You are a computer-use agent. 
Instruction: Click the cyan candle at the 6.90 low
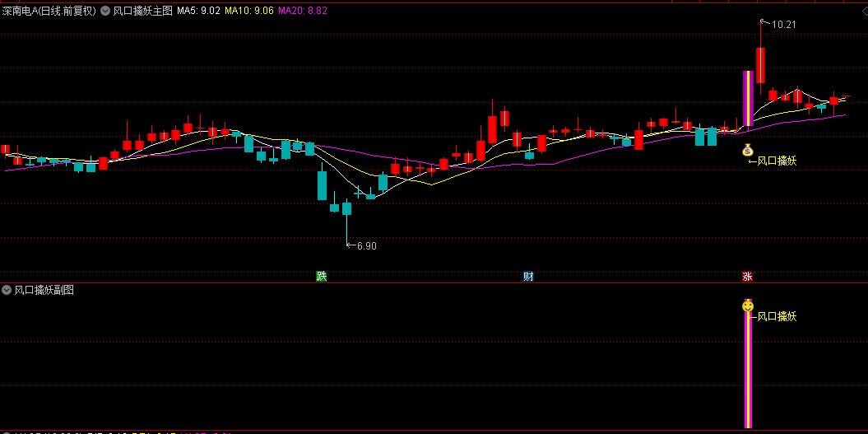[346, 209]
